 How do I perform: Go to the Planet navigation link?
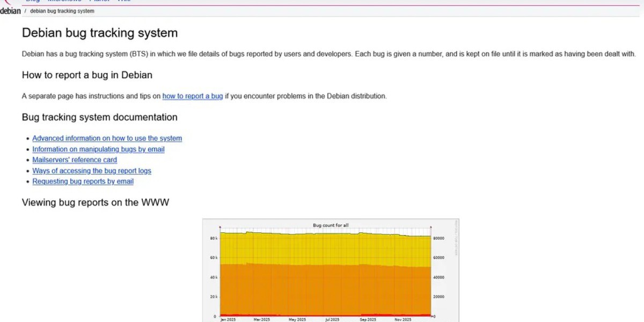pyautogui.click(x=99, y=1)
